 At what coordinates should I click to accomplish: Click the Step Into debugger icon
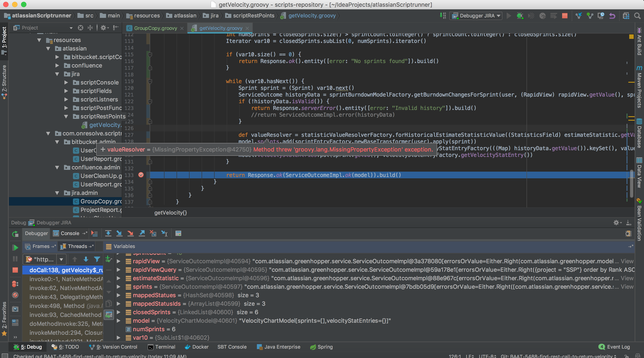coord(119,234)
